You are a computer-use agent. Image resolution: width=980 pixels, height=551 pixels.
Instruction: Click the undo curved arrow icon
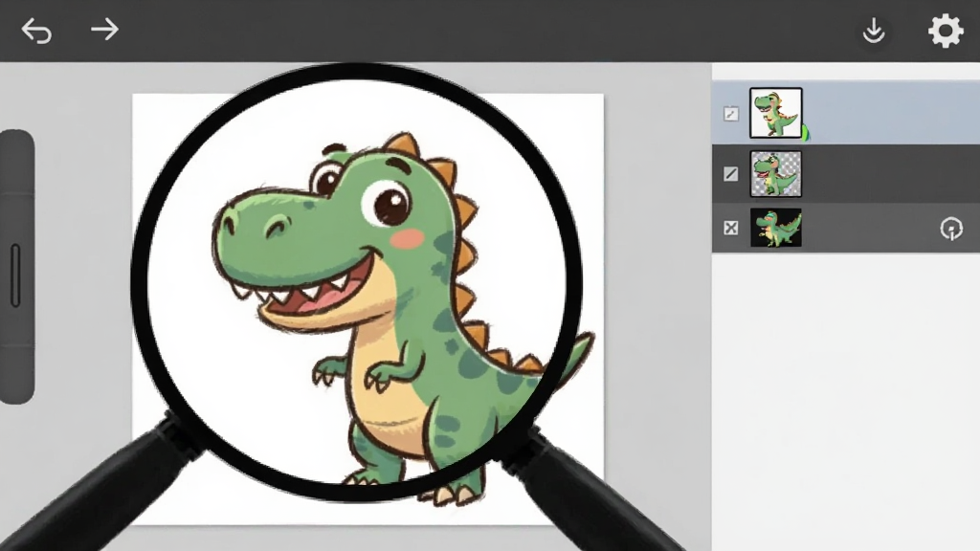(x=36, y=31)
